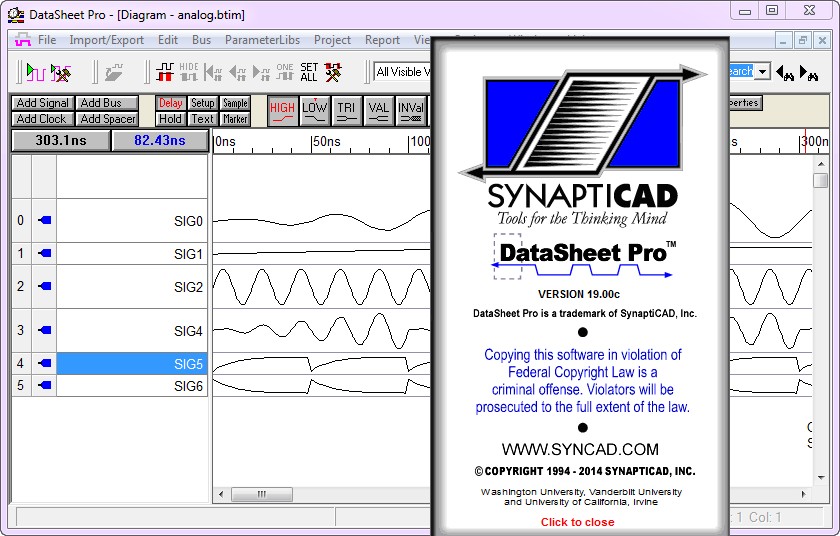Viewport: 840px width, 536px height.
Task: Click the next waveform right-arrow icon
Action: pyautogui.click(x=261, y=72)
